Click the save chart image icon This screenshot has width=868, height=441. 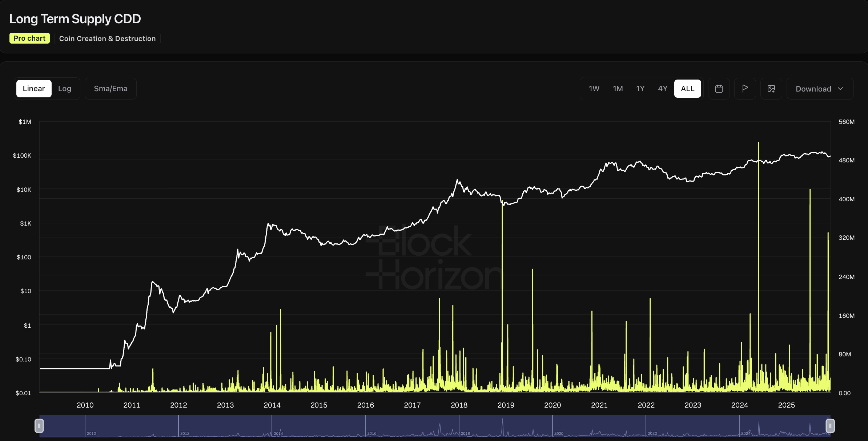click(771, 89)
